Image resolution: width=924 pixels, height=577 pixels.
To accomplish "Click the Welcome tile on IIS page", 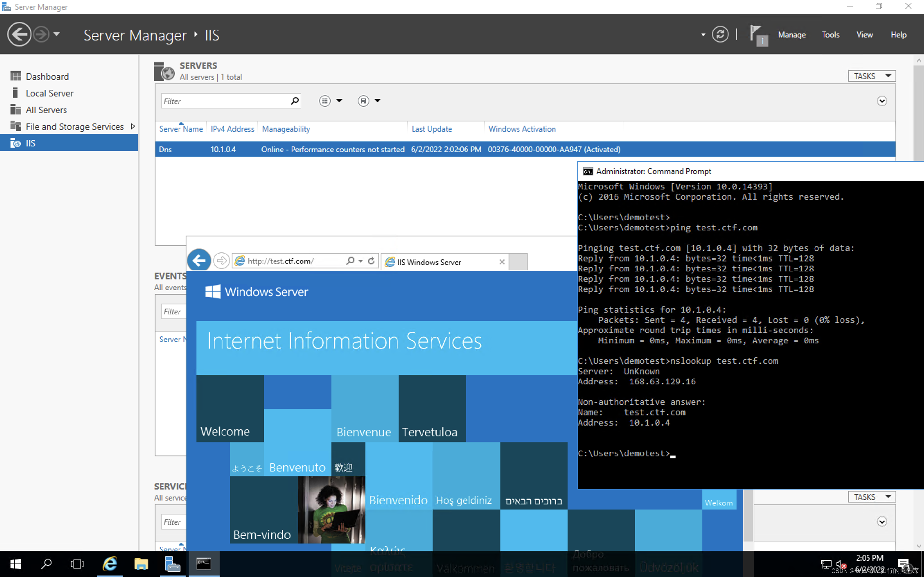I will (230, 408).
